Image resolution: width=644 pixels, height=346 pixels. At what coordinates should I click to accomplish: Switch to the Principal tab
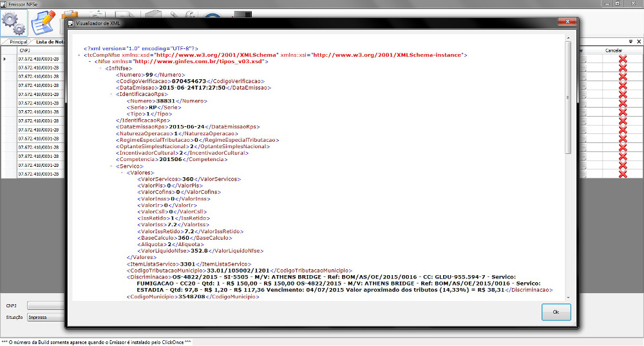point(18,41)
